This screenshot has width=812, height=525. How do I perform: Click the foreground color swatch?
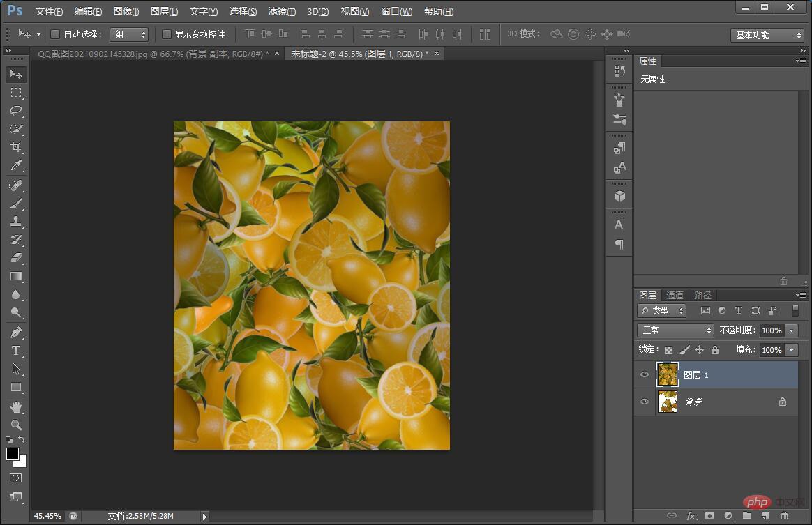click(x=13, y=454)
